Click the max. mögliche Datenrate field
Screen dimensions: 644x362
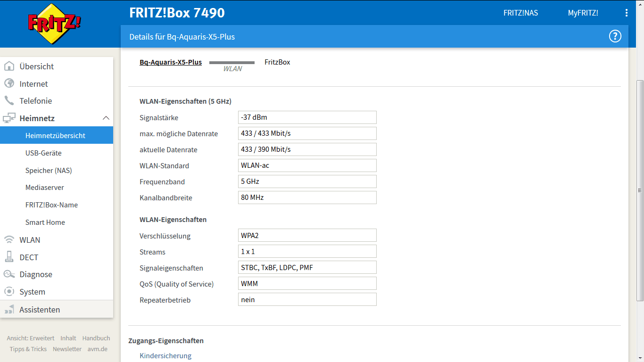307,133
